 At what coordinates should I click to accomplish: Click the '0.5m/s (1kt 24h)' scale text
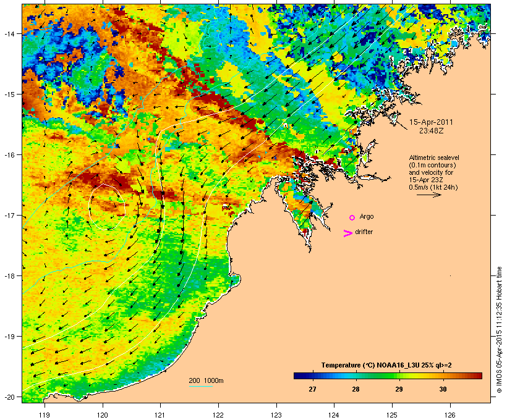[x=433, y=187]
